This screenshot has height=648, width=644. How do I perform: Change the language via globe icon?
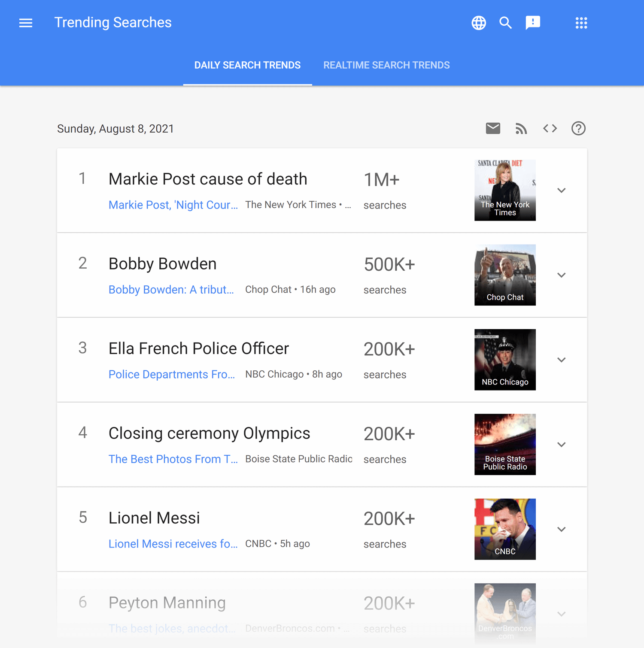(478, 23)
